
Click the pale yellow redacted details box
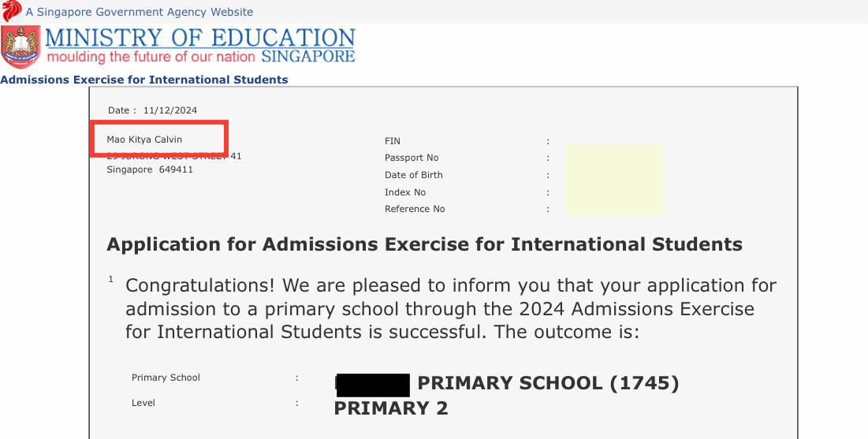click(613, 180)
